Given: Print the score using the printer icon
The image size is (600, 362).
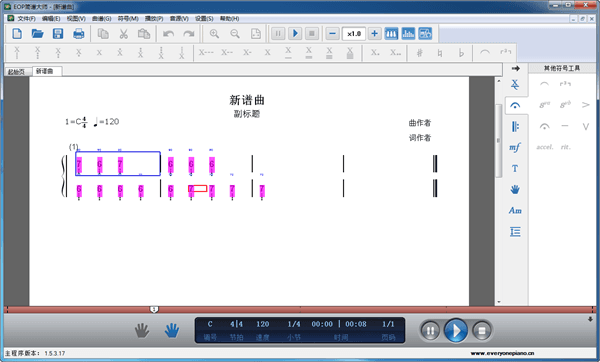Looking at the screenshot, I should tap(78, 34).
